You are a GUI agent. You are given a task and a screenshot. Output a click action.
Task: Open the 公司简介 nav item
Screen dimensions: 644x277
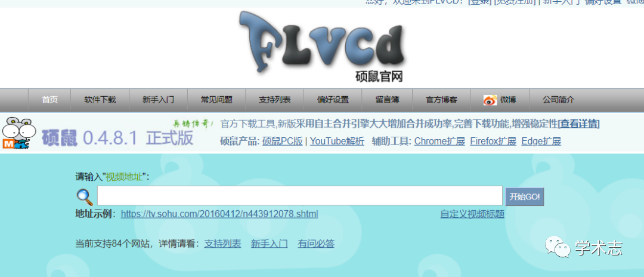point(559,100)
